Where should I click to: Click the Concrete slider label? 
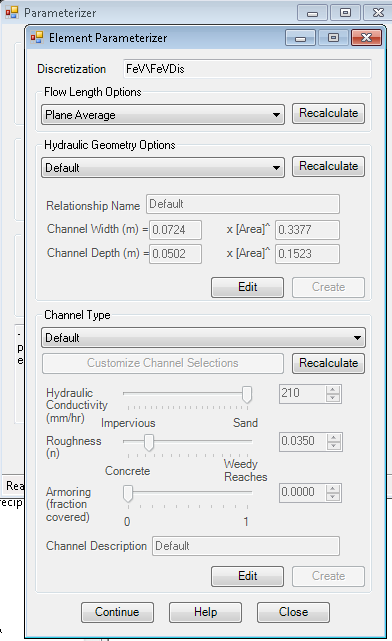pos(128,471)
